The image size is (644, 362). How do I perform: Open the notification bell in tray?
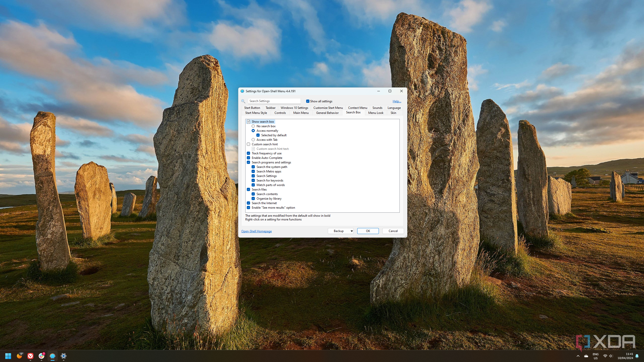(637, 356)
